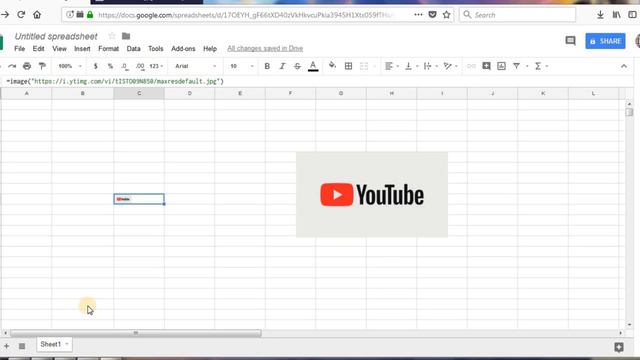Increase decimal places
640x360 pixels.
point(140,66)
